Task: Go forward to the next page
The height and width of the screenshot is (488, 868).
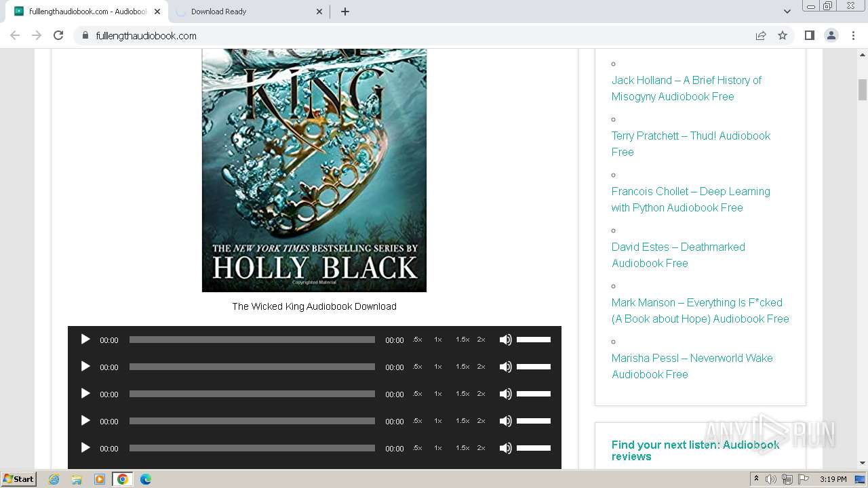Action: (37, 35)
